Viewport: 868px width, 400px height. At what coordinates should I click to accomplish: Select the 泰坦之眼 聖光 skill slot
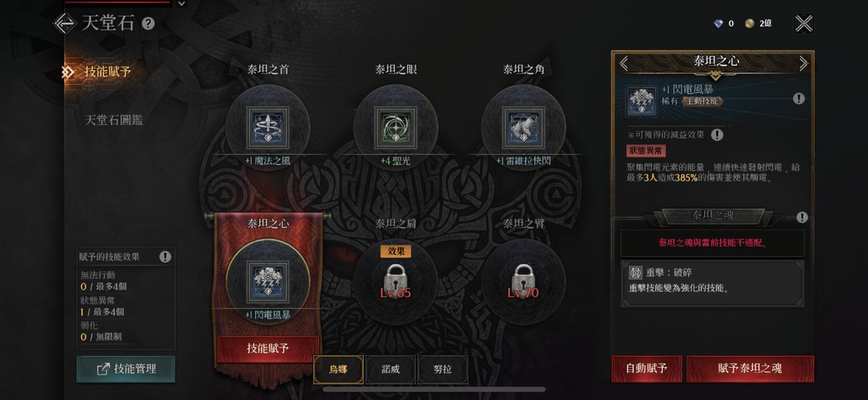point(396,128)
